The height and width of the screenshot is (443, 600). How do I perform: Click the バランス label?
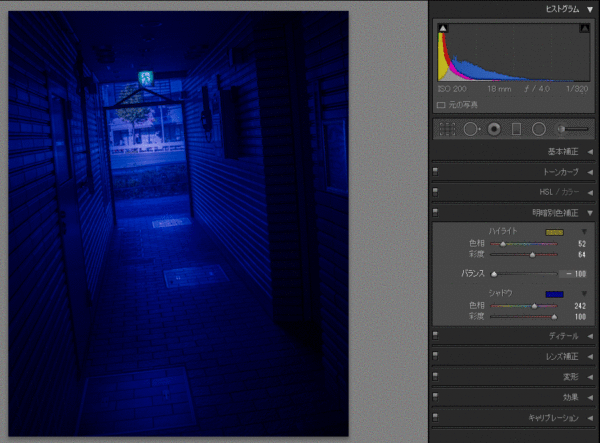coord(473,274)
